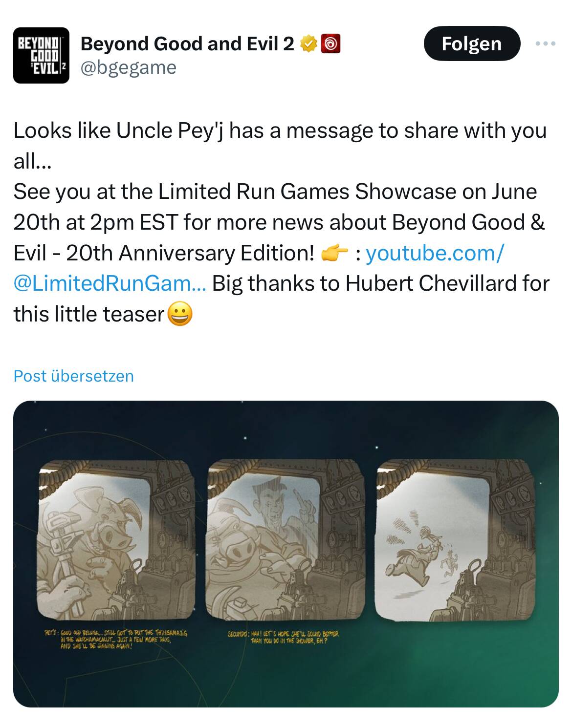The height and width of the screenshot is (728, 572).
Task: Visit the @bgegame handle
Action: coord(128,67)
